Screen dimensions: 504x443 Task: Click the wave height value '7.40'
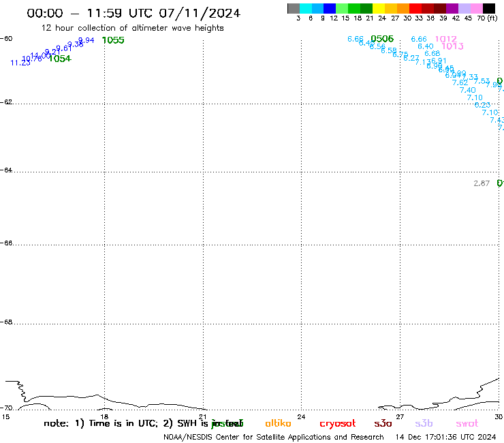pyautogui.click(x=467, y=91)
